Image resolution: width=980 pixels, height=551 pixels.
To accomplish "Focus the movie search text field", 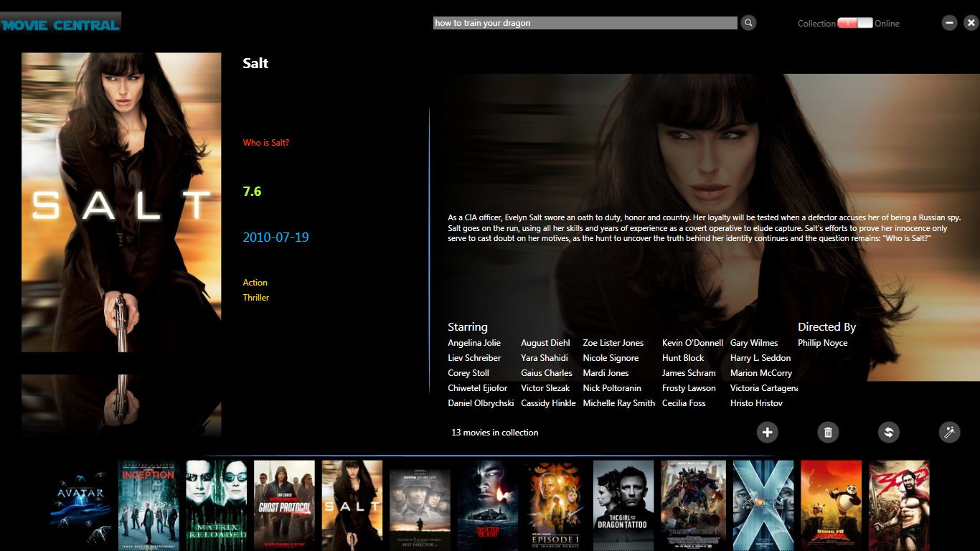I will [585, 23].
